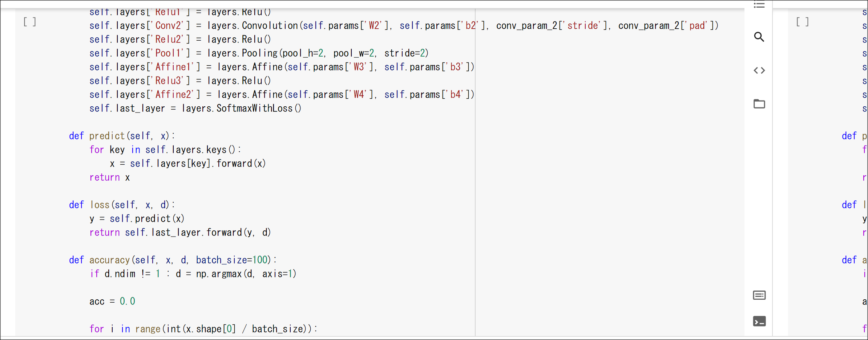Image resolution: width=868 pixels, height=340 pixels.
Task: Click the 'y = self.predict(x)' line
Action: (137, 219)
